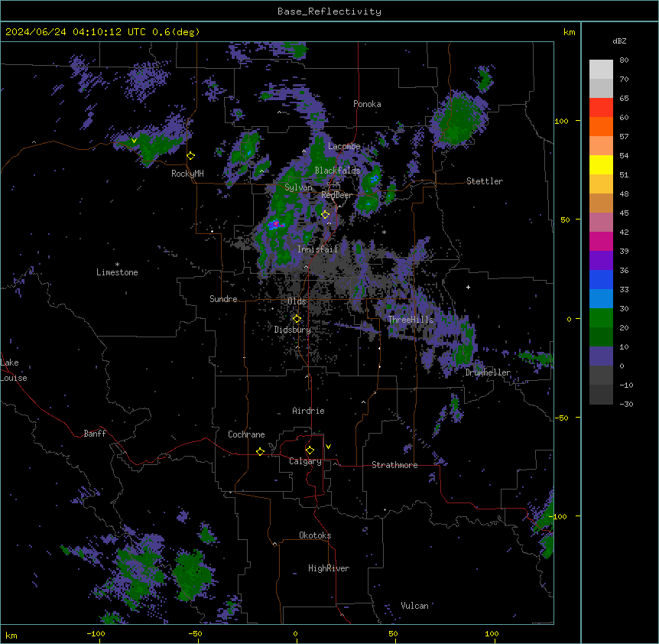Click the Airdrie city label
This screenshot has height=644, width=659.
click(308, 411)
